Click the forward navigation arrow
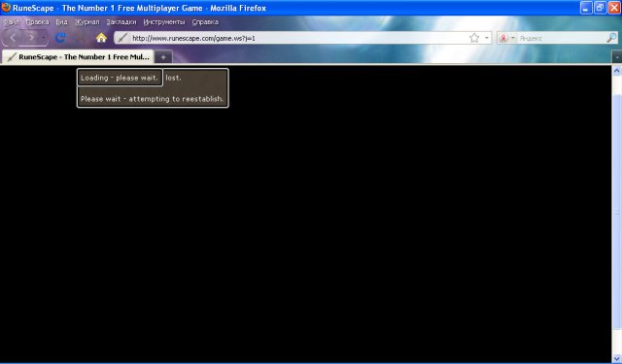The width and height of the screenshot is (622, 364). pos(31,38)
